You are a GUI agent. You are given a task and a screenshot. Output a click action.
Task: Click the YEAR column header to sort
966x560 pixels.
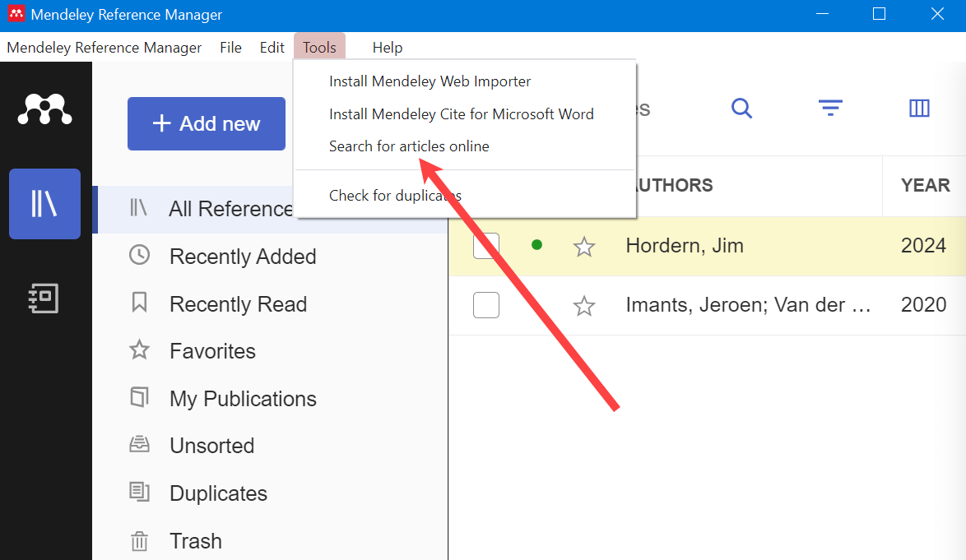click(924, 185)
